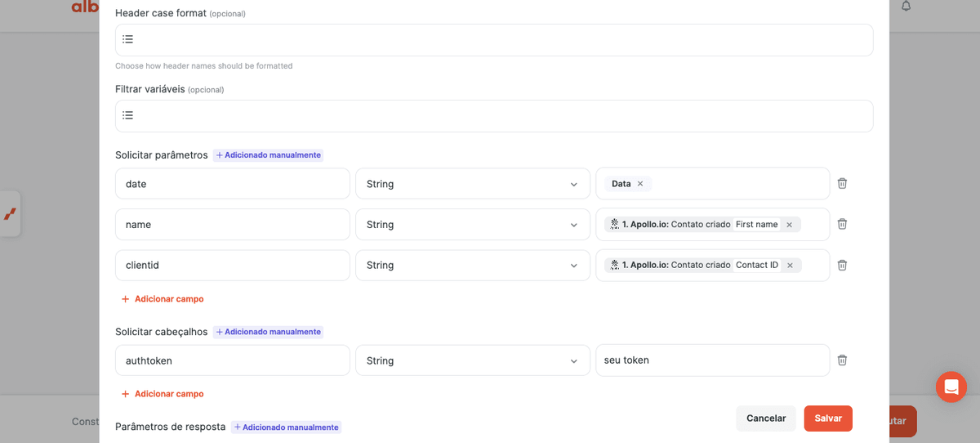This screenshot has height=443, width=980.
Task: Delete the name parameter row
Action: (x=842, y=224)
